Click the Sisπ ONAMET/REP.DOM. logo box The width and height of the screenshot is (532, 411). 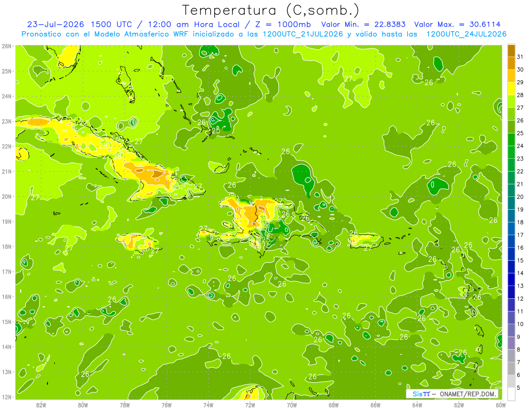[x=452, y=394]
